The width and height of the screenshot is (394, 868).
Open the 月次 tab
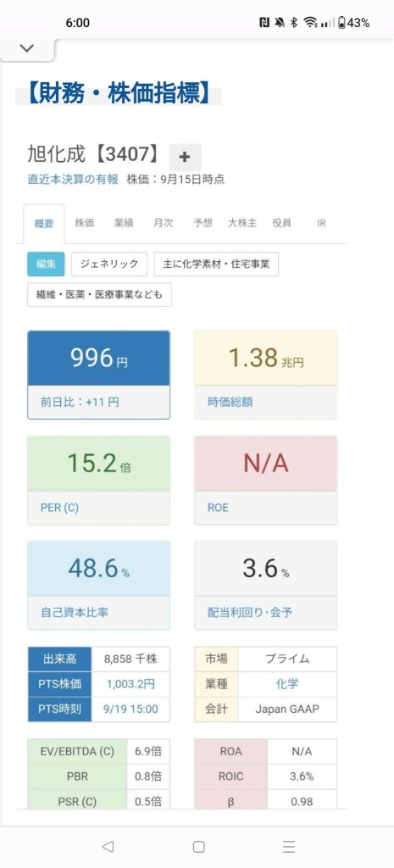(164, 223)
